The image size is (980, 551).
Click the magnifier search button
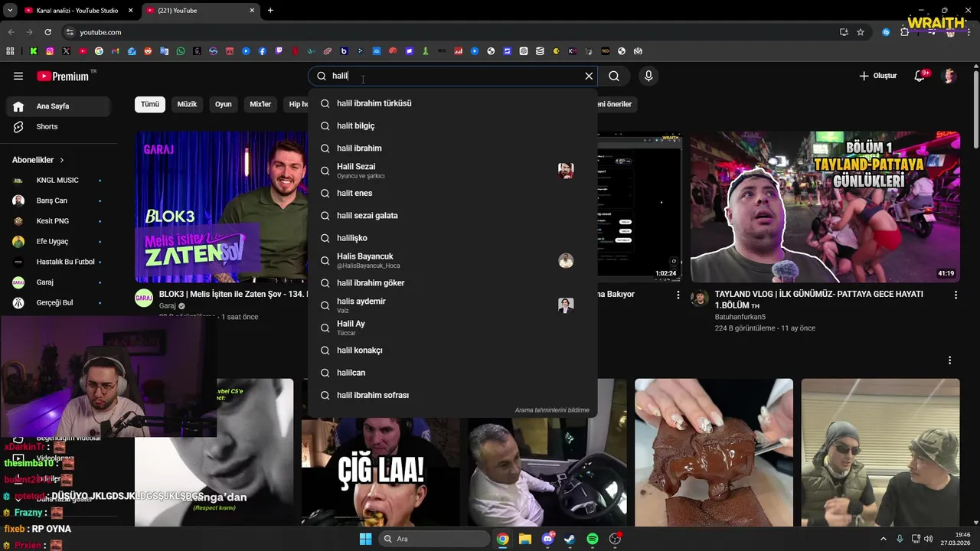pos(614,76)
